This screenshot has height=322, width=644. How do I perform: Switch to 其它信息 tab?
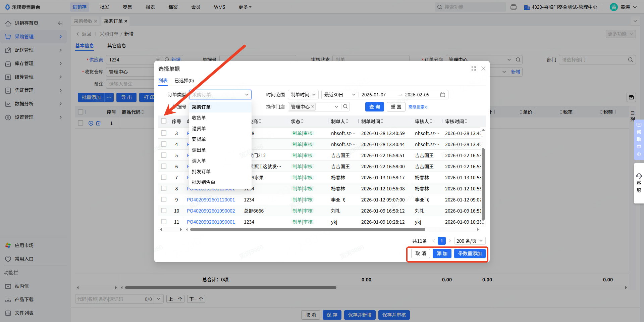(x=117, y=46)
